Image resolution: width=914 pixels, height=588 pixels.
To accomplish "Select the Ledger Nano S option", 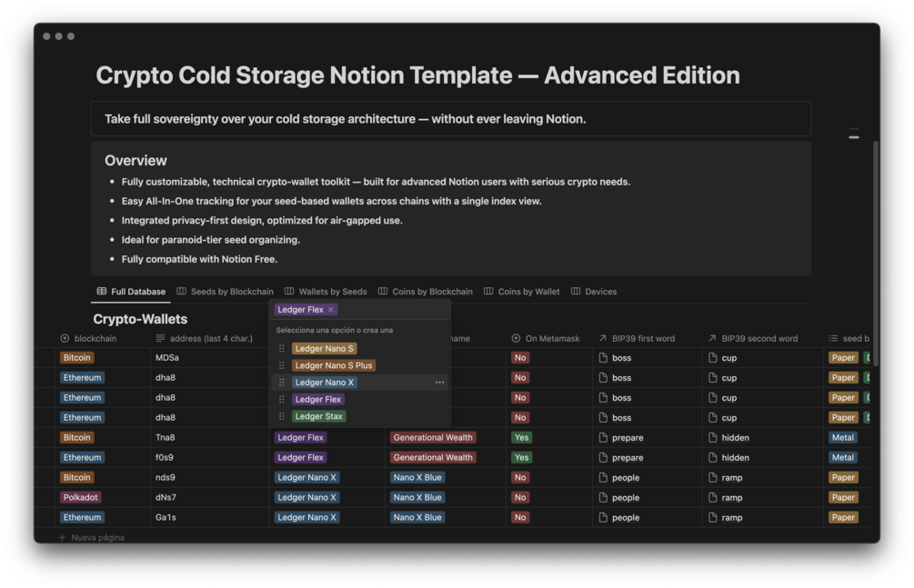I will 324,349.
